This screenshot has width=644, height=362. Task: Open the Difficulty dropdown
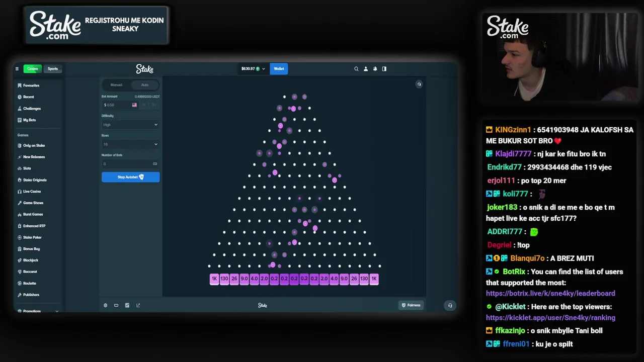(x=130, y=125)
